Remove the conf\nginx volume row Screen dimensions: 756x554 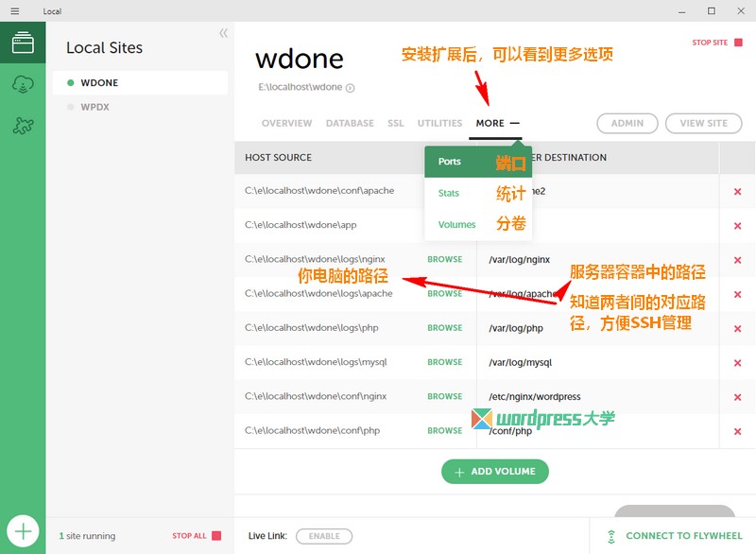[x=737, y=397]
